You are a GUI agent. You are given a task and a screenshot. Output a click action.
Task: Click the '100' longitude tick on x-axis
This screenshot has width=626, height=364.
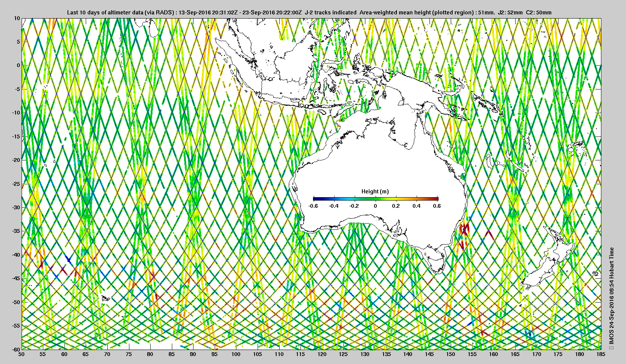236,354
